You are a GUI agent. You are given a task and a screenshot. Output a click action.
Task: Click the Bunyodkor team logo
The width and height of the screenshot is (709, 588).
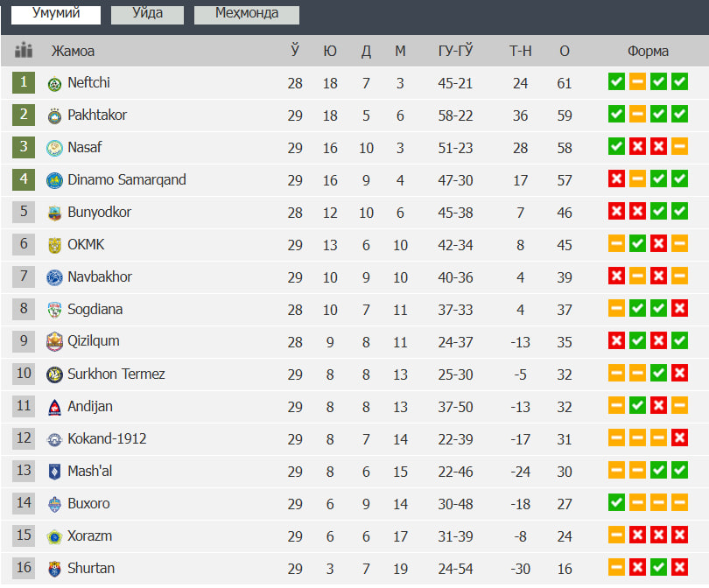click(54, 213)
